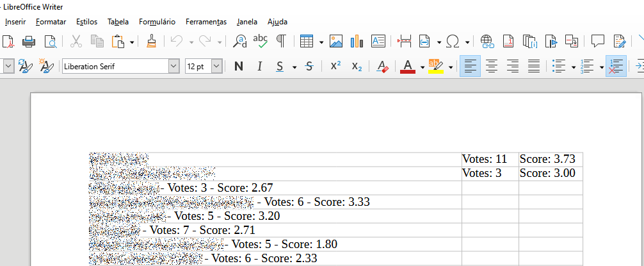Copy selection using the copy icon

click(97, 41)
